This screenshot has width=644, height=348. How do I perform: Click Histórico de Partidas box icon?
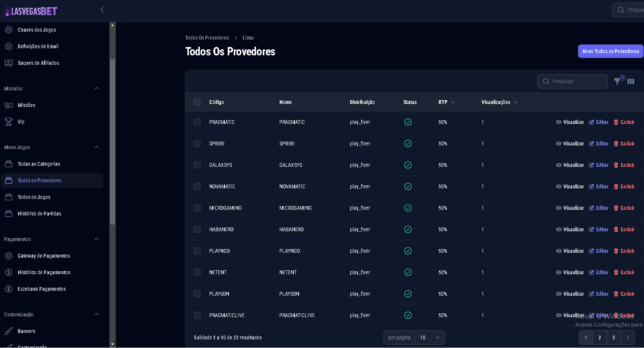coord(9,214)
